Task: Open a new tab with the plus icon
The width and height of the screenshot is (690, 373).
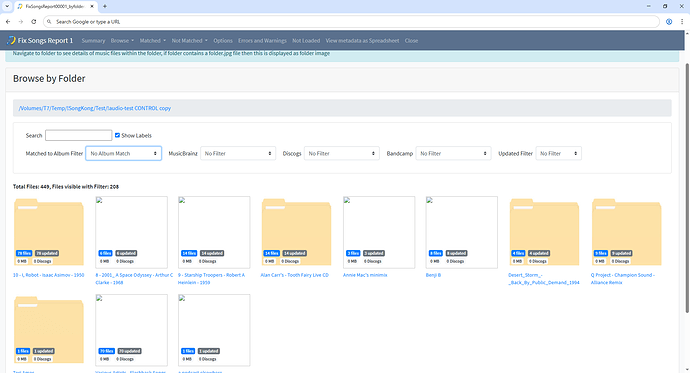Action: [x=105, y=6]
